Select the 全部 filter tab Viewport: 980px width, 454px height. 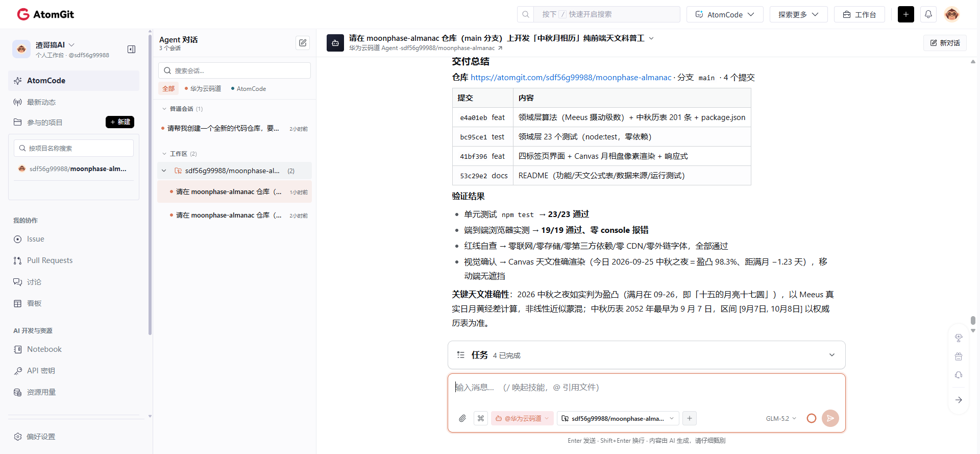click(168, 89)
